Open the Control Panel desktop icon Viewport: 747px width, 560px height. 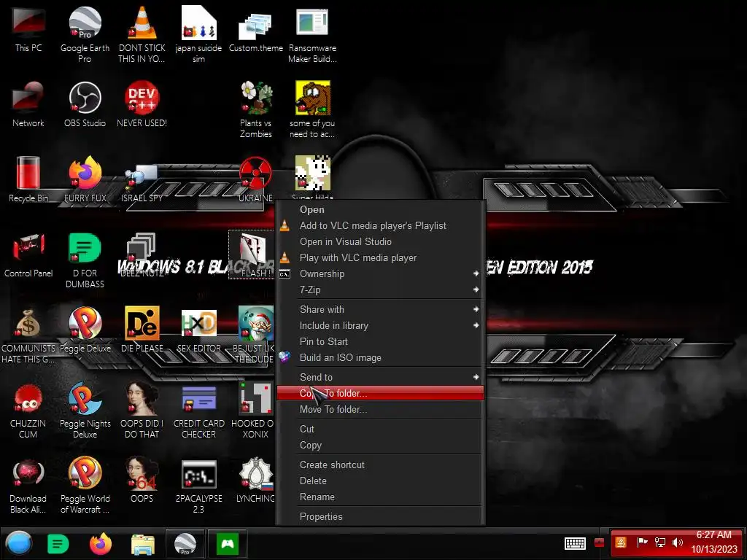tap(28, 254)
